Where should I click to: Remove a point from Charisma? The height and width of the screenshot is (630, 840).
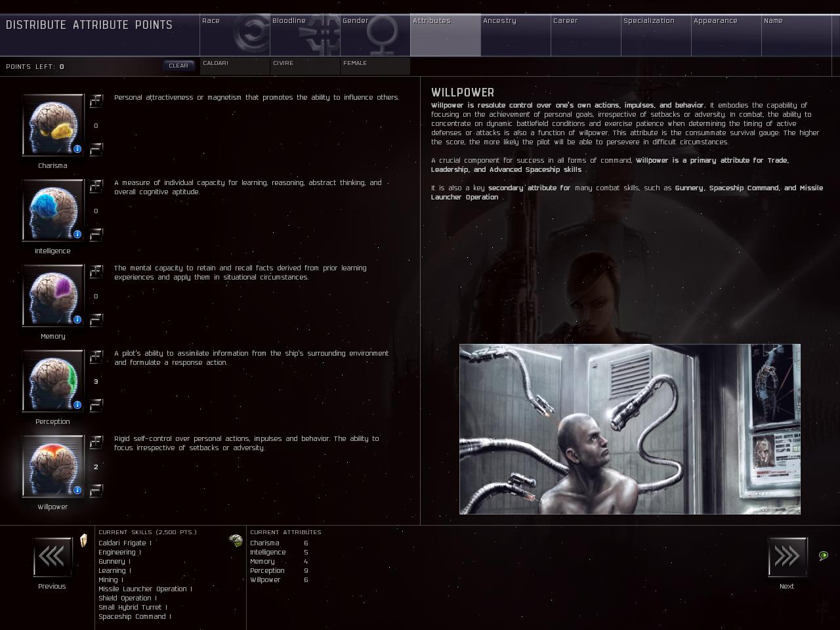[96, 150]
